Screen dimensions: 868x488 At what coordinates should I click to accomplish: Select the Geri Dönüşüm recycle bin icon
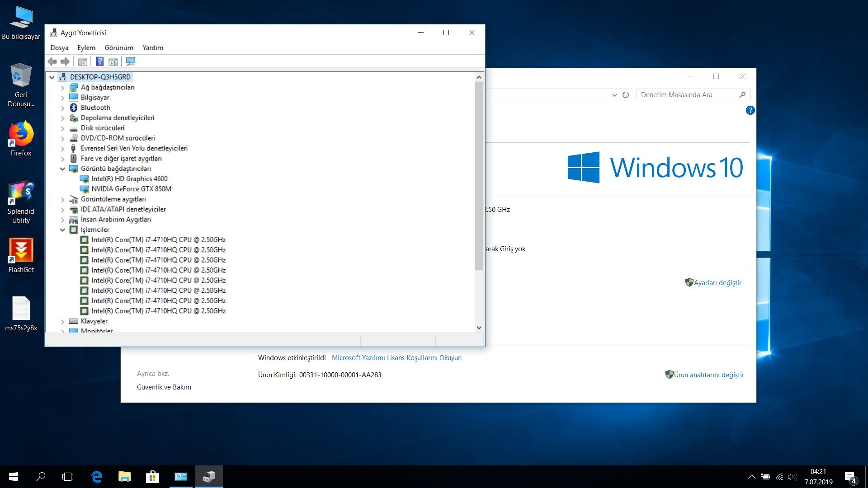[21, 85]
